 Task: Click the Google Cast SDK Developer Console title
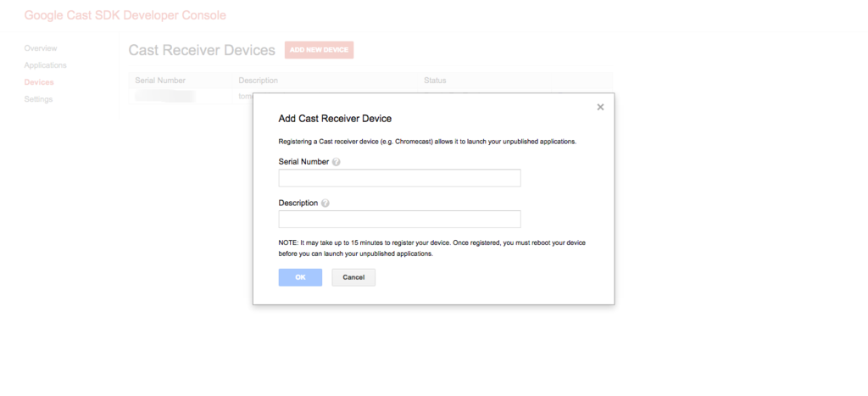[125, 15]
